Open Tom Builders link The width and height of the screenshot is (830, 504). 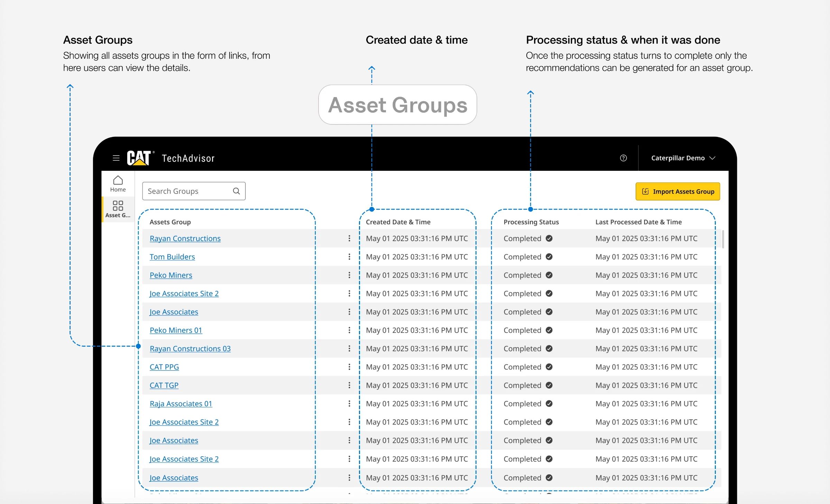click(172, 257)
